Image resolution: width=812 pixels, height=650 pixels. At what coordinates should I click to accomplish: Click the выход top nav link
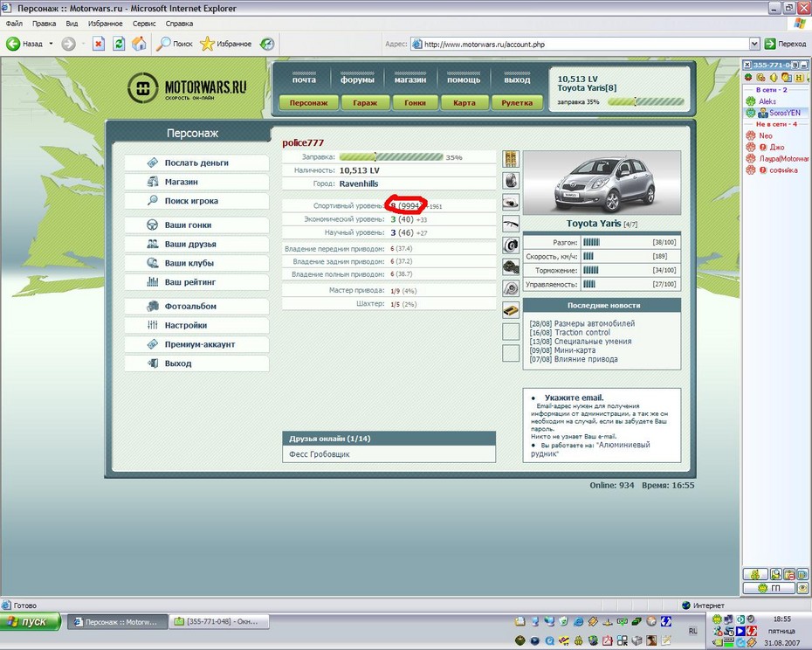click(517, 79)
